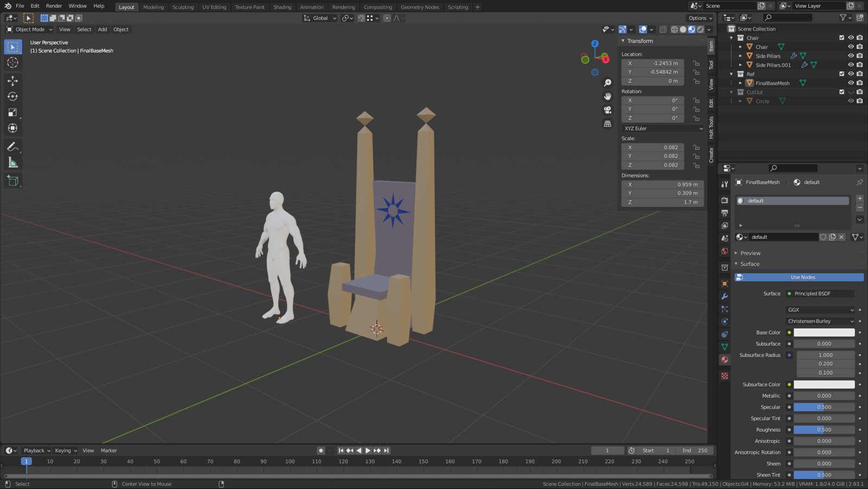Select the Cursor tool in the toolbar
The height and width of the screenshot is (489, 868).
click(x=12, y=63)
